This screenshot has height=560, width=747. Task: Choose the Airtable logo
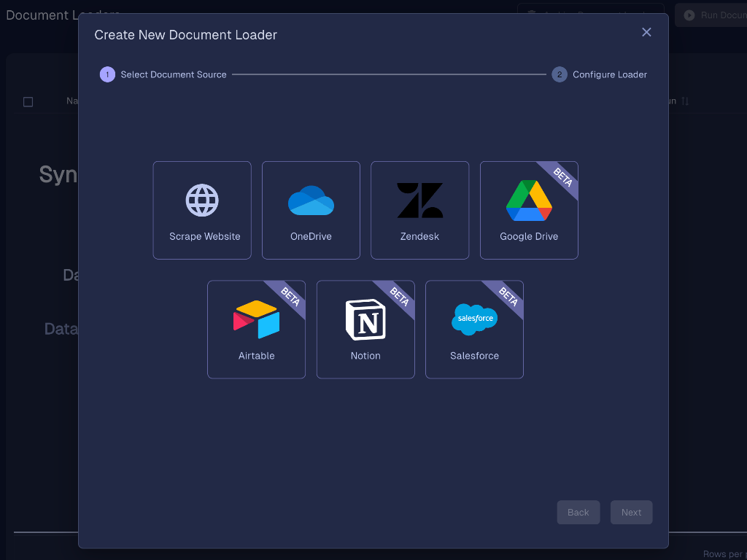pos(256,320)
